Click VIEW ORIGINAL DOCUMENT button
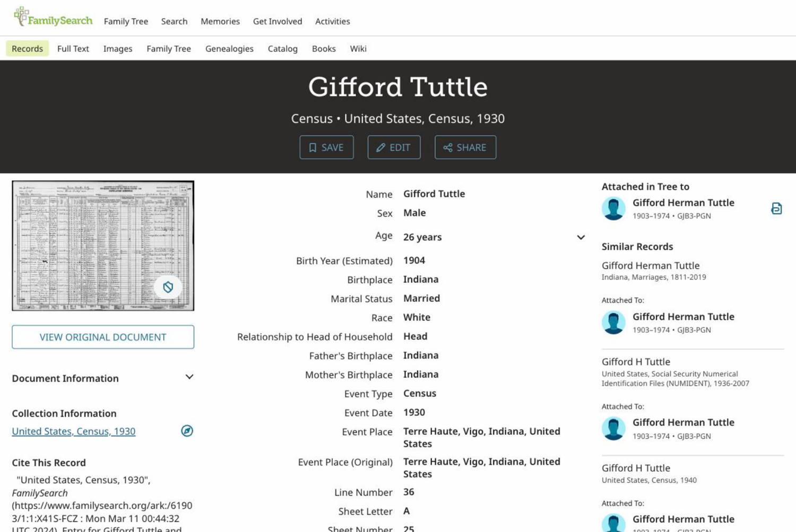Viewport: 796px width, 532px height. (103, 337)
